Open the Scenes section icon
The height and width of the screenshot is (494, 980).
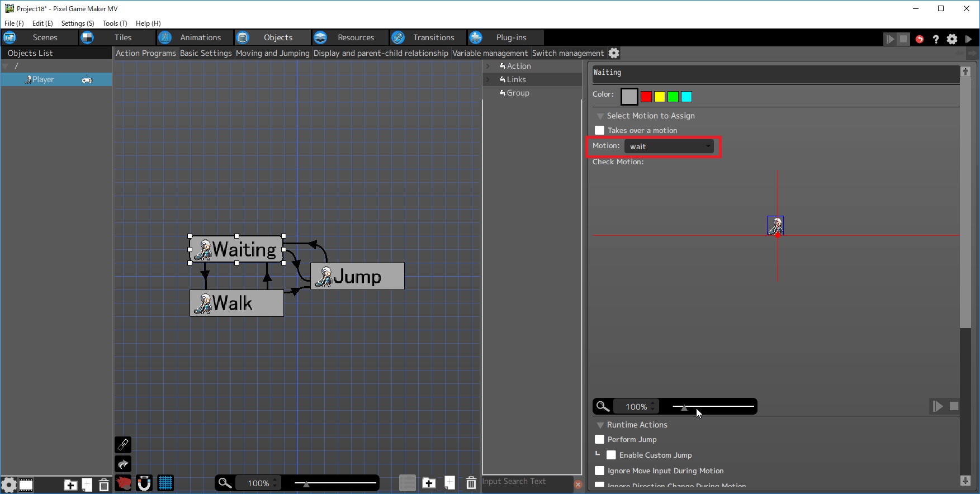coord(10,37)
